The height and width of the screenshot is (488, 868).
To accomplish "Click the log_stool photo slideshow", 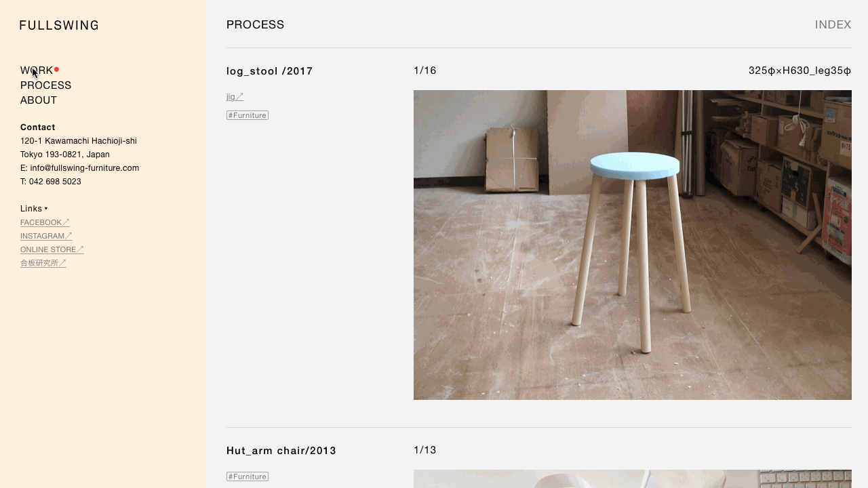I will click(633, 245).
